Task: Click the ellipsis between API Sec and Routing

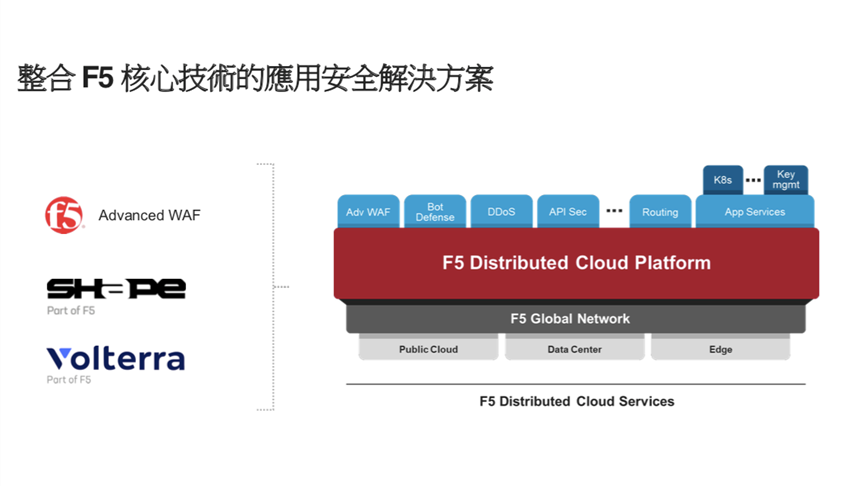Action: pyautogui.click(x=614, y=210)
